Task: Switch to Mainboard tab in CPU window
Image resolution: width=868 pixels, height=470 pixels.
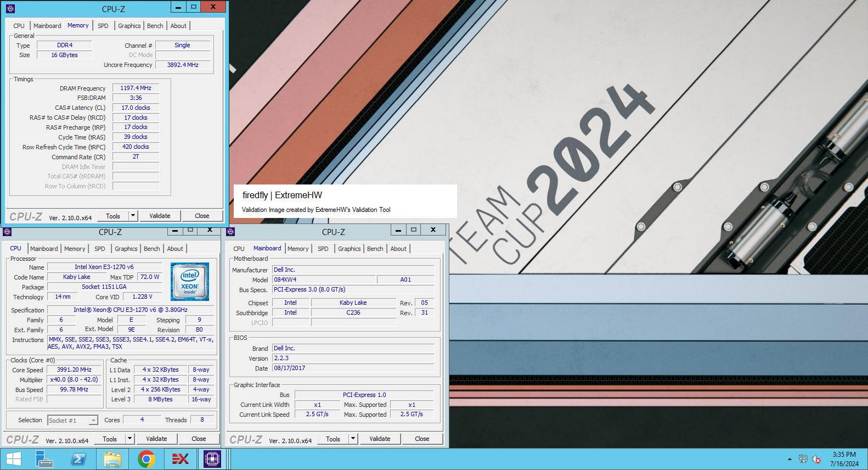Action: [44, 249]
